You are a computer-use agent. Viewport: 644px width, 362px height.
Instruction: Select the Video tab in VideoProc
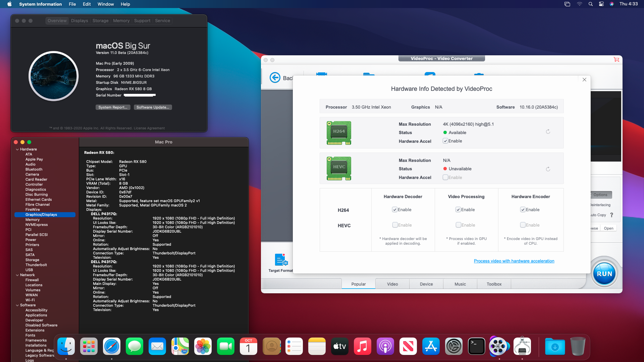pyautogui.click(x=392, y=284)
